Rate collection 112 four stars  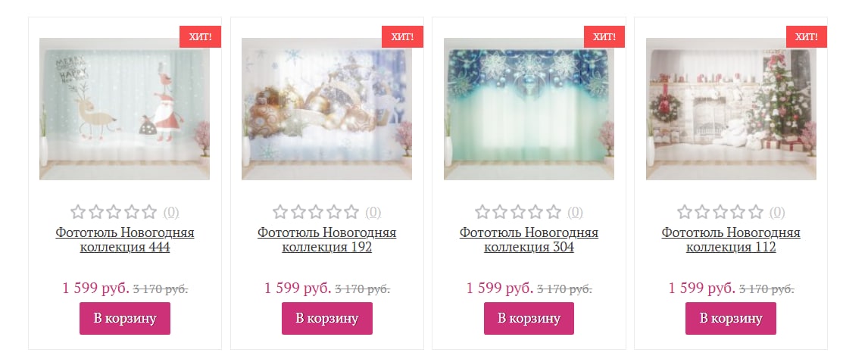pyautogui.click(x=738, y=211)
